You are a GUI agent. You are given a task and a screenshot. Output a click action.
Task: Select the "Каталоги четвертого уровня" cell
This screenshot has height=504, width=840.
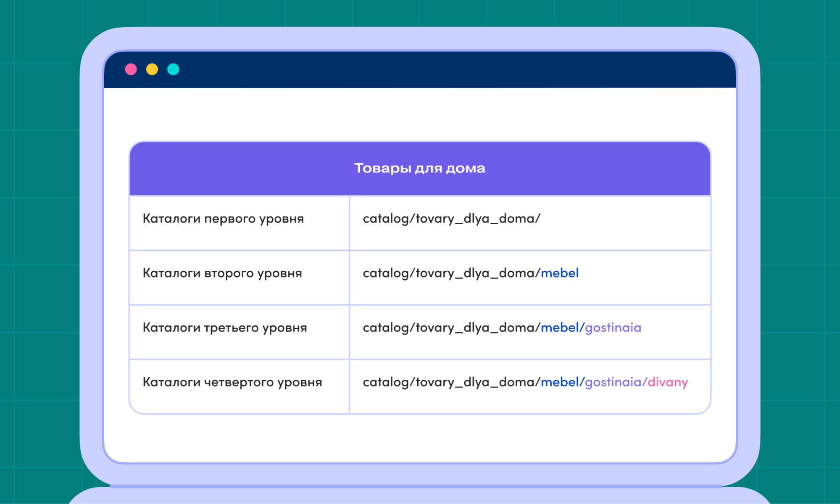click(x=232, y=382)
